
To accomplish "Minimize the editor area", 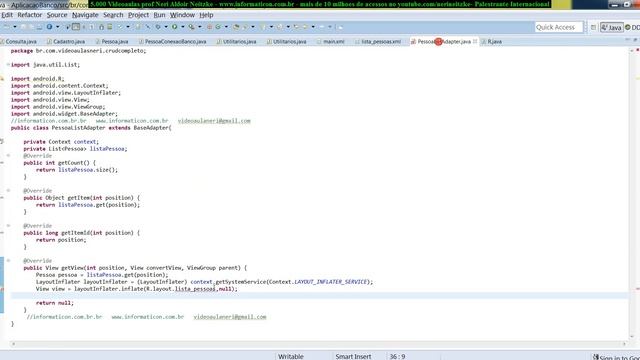I will (628, 40).
